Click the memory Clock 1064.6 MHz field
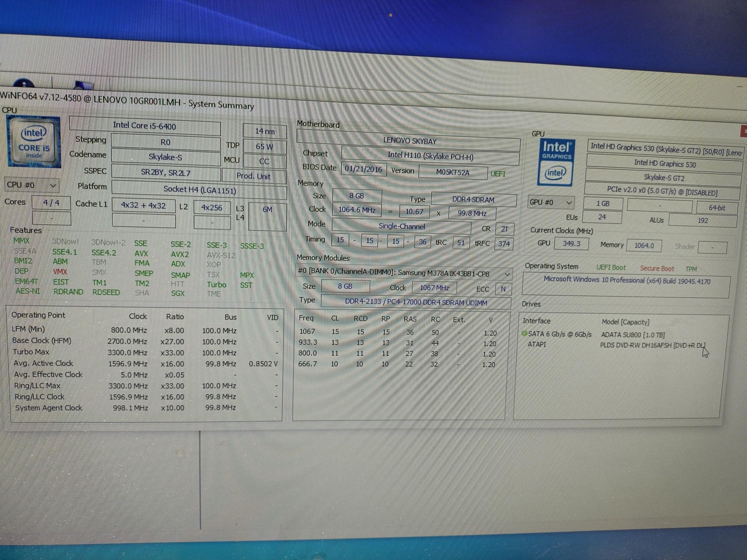 click(357, 210)
